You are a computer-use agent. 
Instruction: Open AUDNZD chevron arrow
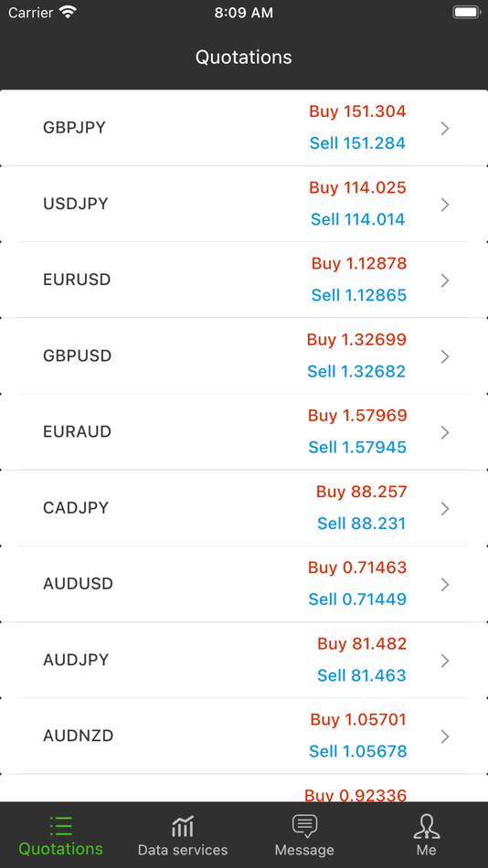(445, 736)
